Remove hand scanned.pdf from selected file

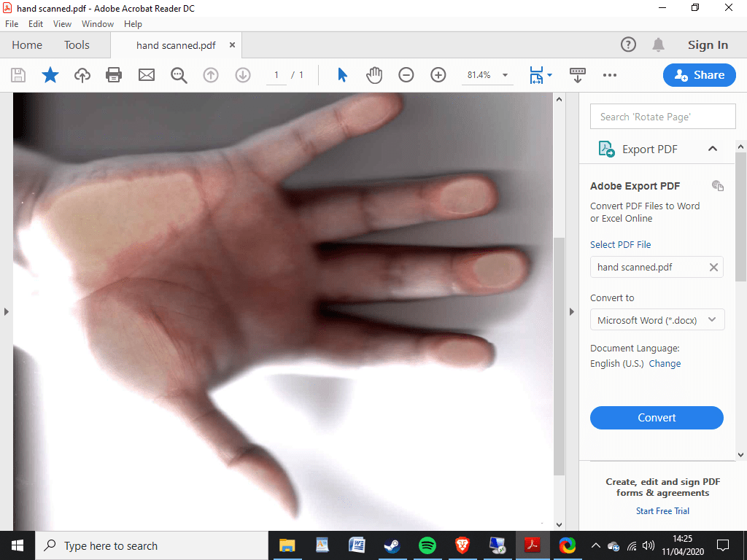[713, 267]
